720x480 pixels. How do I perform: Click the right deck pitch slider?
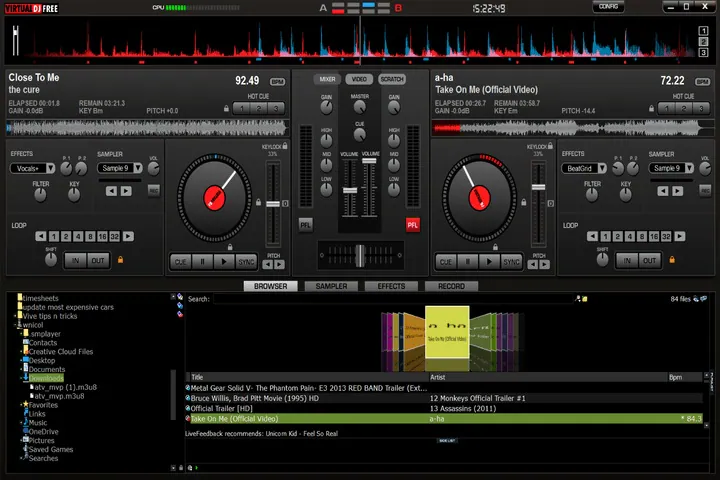point(538,187)
